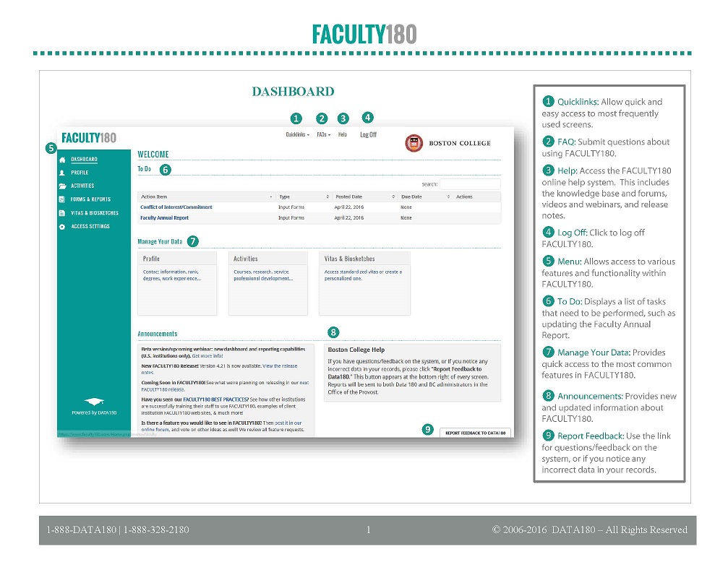The image size is (728, 562).
Task: Click the FACULTY180 logo in the dashboard header
Action: [89, 138]
